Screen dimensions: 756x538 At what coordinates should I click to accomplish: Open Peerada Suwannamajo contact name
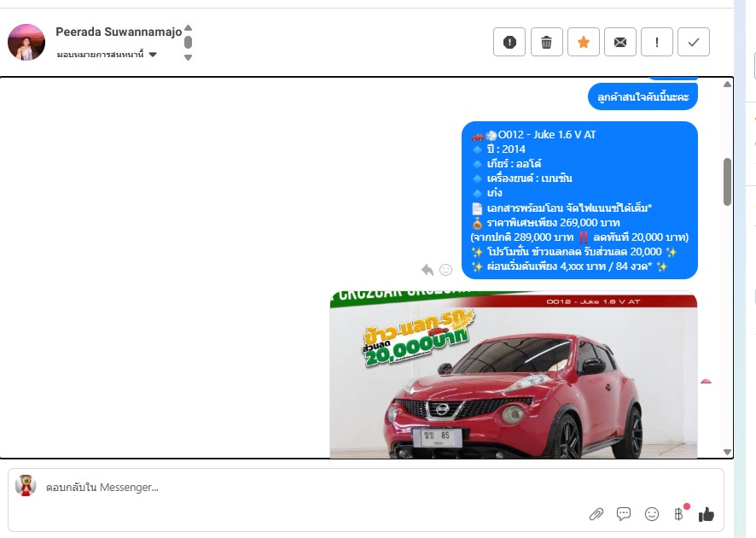119,32
